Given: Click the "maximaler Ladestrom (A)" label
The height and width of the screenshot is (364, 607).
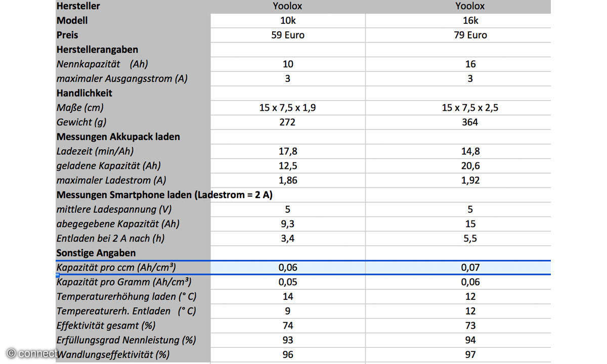Looking at the screenshot, I should (x=111, y=180).
